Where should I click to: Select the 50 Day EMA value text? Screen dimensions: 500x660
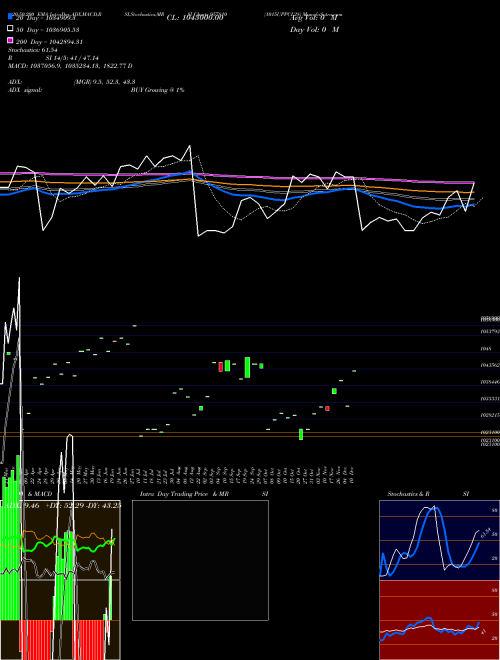(47, 30)
